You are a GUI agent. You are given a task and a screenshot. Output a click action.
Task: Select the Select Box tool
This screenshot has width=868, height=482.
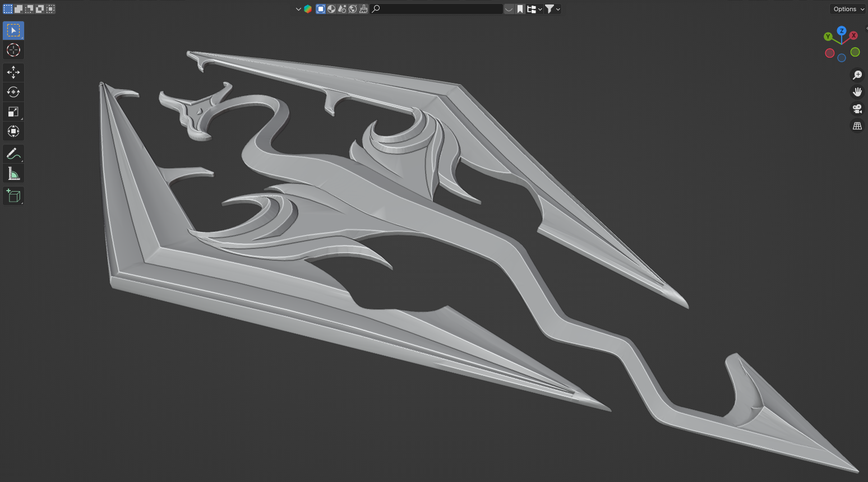click(x=13, y=30)
